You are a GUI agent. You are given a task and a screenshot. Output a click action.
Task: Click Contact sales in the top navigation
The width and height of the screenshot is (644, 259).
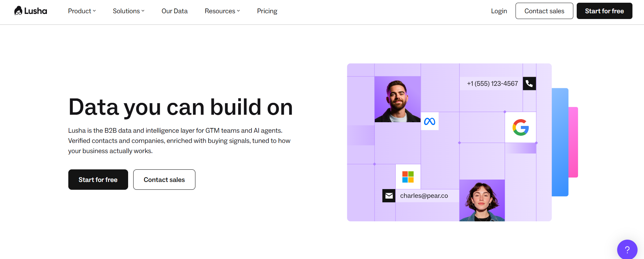click(544, 11)
